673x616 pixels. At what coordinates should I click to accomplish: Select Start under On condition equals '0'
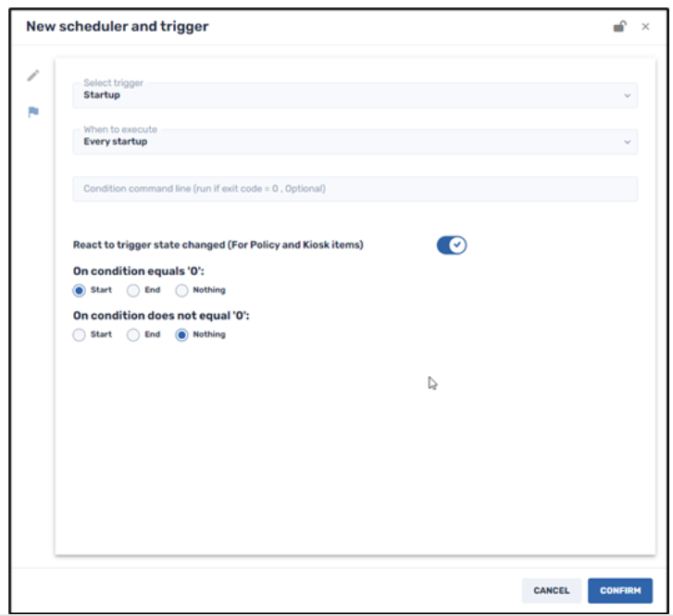[80, 290]
